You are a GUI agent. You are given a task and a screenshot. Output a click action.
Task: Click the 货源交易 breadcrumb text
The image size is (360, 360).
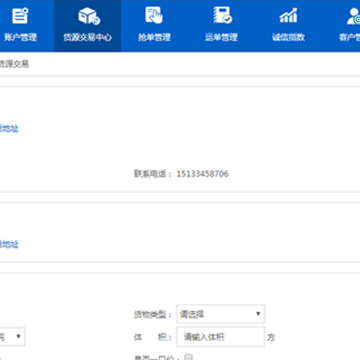14,64
